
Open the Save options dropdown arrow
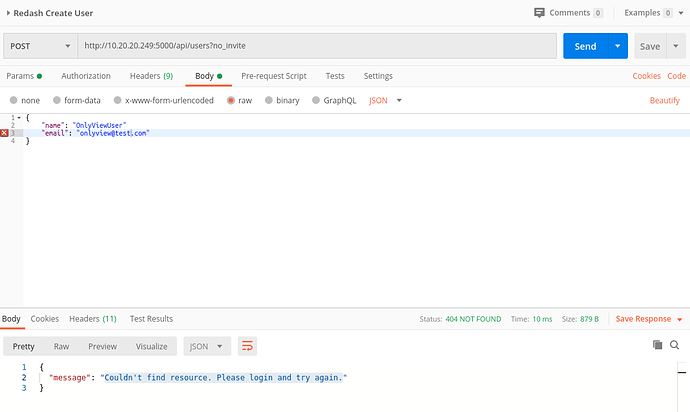coord(676,46)
